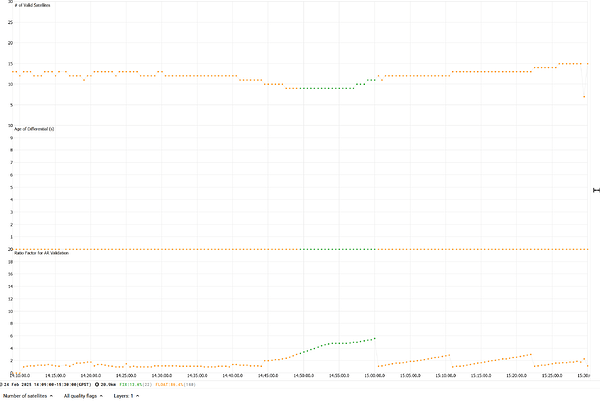Click the green FIX percentage status entry
The height and width of the screenshot is (402, 600).
click(x=136, y=384)
